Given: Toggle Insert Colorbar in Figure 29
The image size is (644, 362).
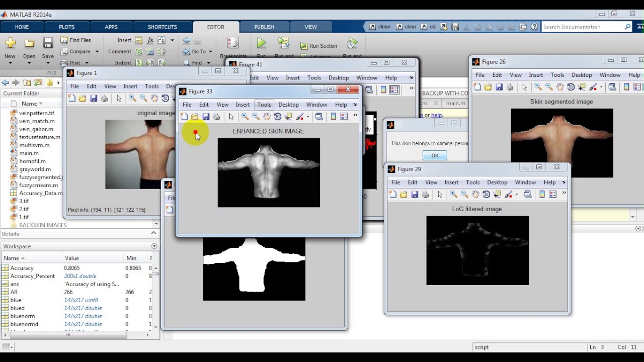Looking at the screenshot, I should coord(542,195).
